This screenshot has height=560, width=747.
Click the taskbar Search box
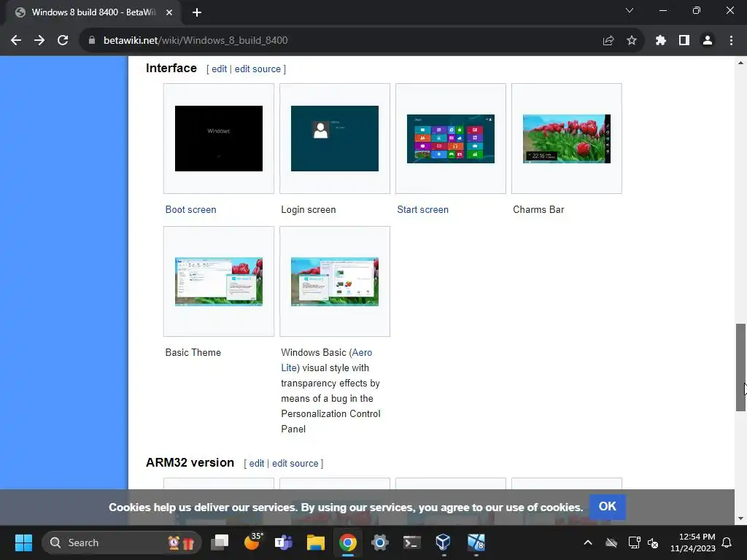click(122, 542)
